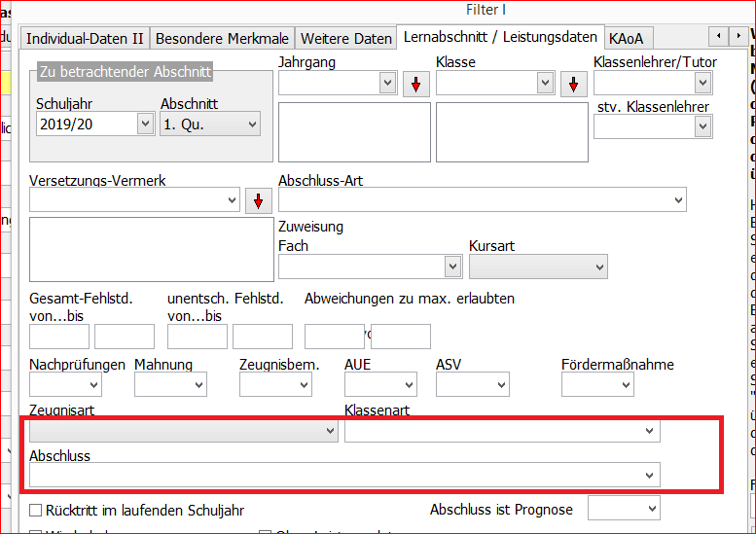Click the Jahrgang selection list box
The height and width of the screenshot is (534, 756).
pos(354,132)
